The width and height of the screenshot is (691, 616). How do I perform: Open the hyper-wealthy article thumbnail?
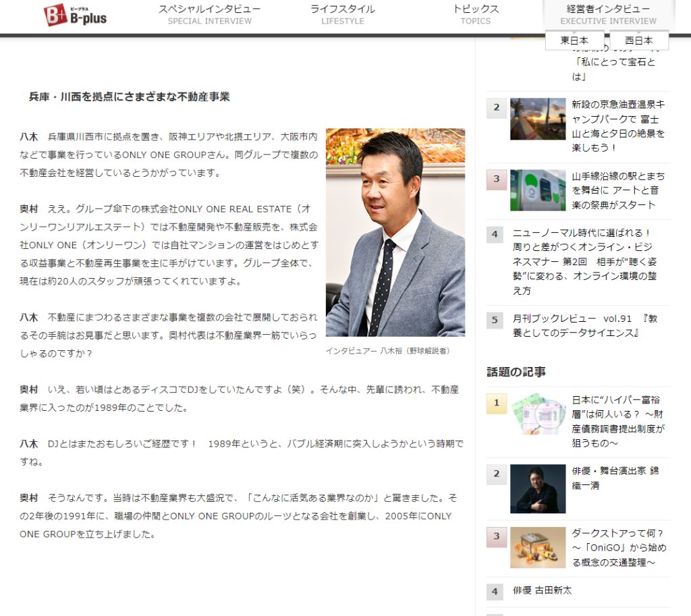538,414
